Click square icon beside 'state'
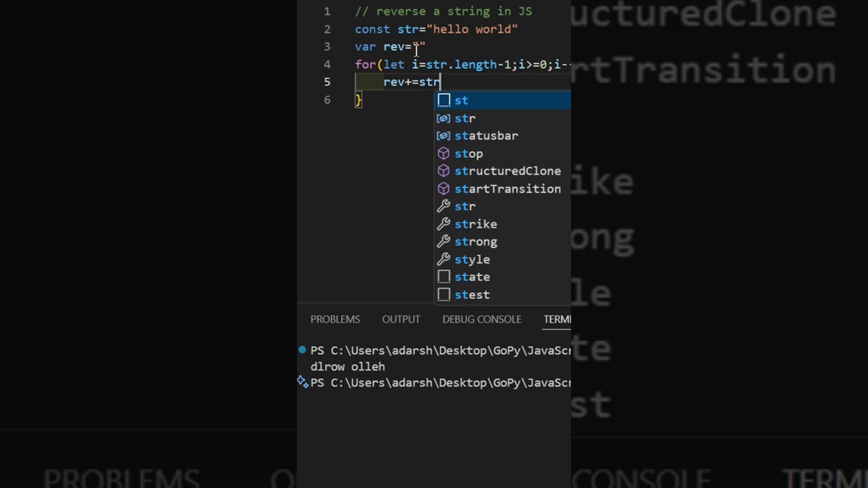Image resolution: width=868 pixels, height=488 pixels. (443, 277)
